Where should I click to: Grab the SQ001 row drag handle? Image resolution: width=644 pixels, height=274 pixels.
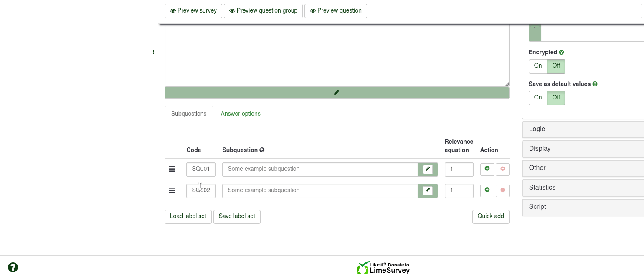[x=172, y=169]
